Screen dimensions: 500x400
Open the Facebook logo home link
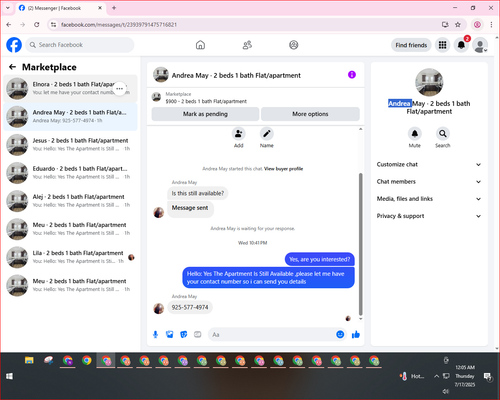pyautogui.click(x=14, y=45)
